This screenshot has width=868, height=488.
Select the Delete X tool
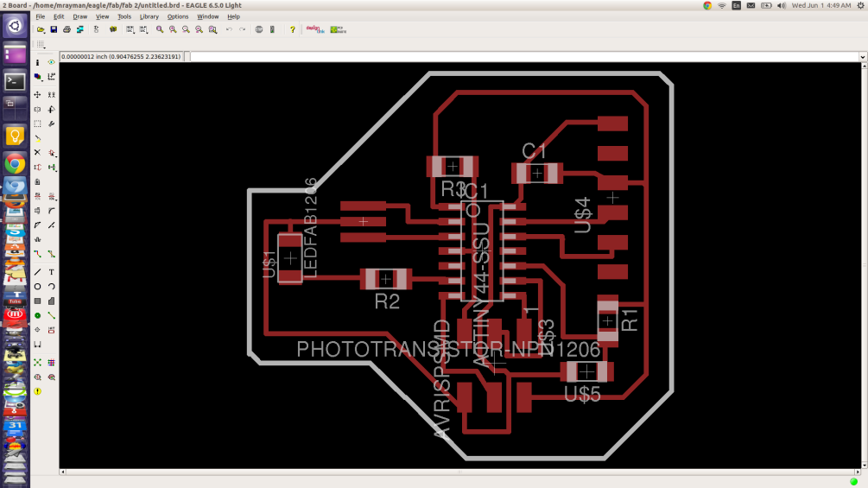pos(38,153)
